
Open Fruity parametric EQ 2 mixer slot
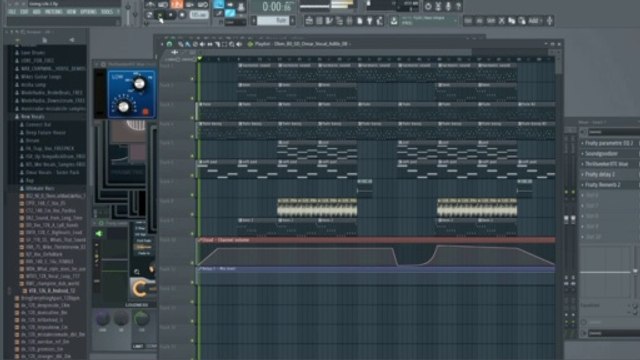coord(609,143)
